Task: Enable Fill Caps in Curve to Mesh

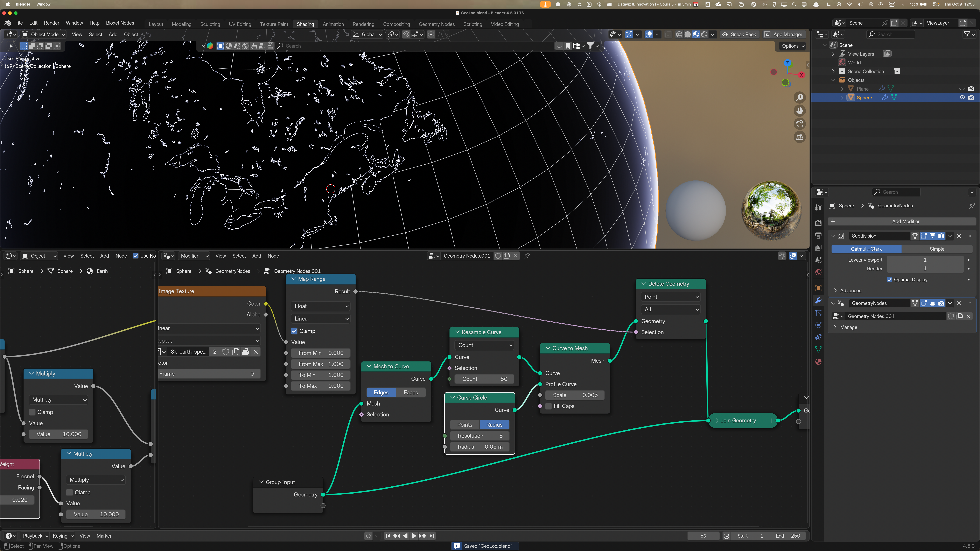Action: coord(548,406)
